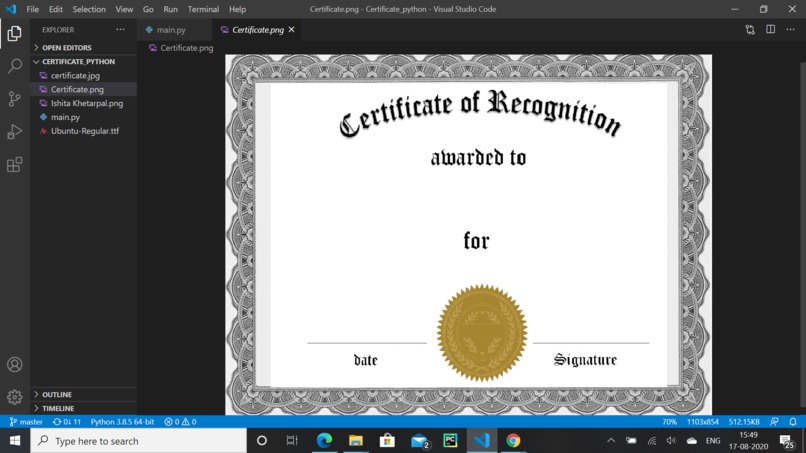Open Google Chrome from taskbar

click(x=513, y=441)
